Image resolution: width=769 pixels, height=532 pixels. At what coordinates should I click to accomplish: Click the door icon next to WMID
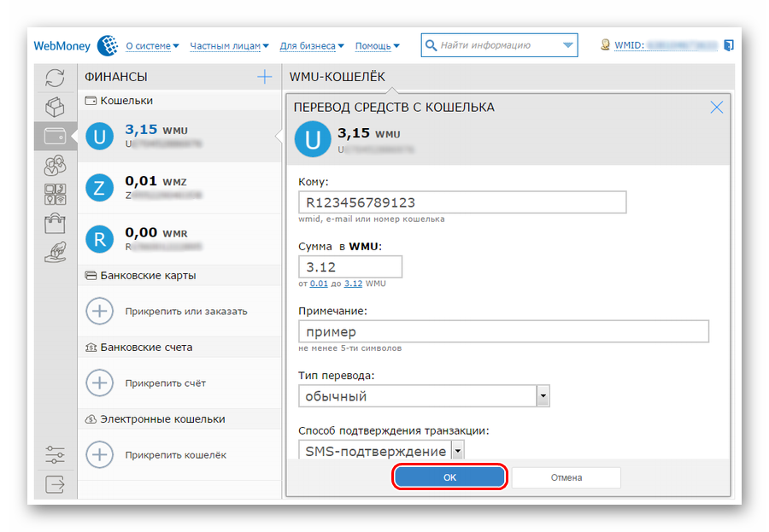point(729,45)
